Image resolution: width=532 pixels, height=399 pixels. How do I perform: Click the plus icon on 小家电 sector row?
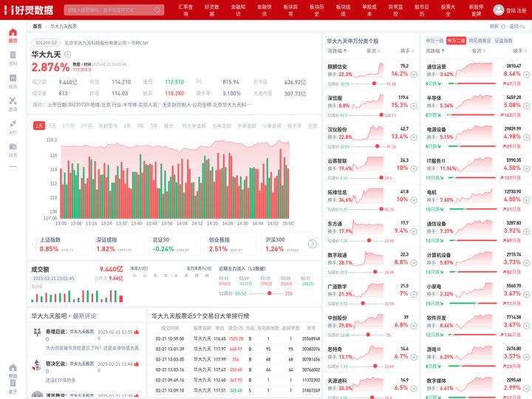coord(526,295)
